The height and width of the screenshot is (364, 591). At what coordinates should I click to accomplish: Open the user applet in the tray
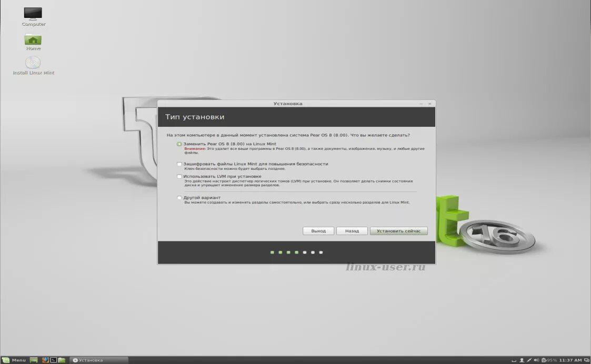[x=522, y=360]
